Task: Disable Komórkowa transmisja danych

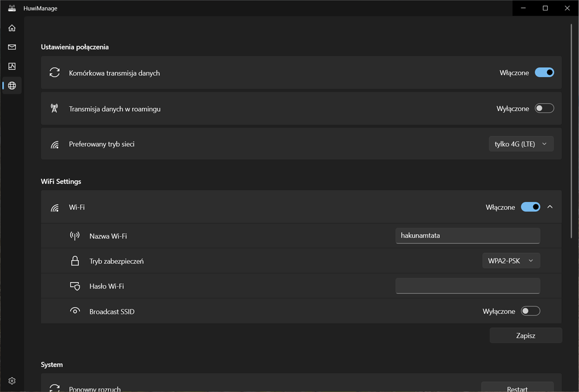Action: pos(544,72)
